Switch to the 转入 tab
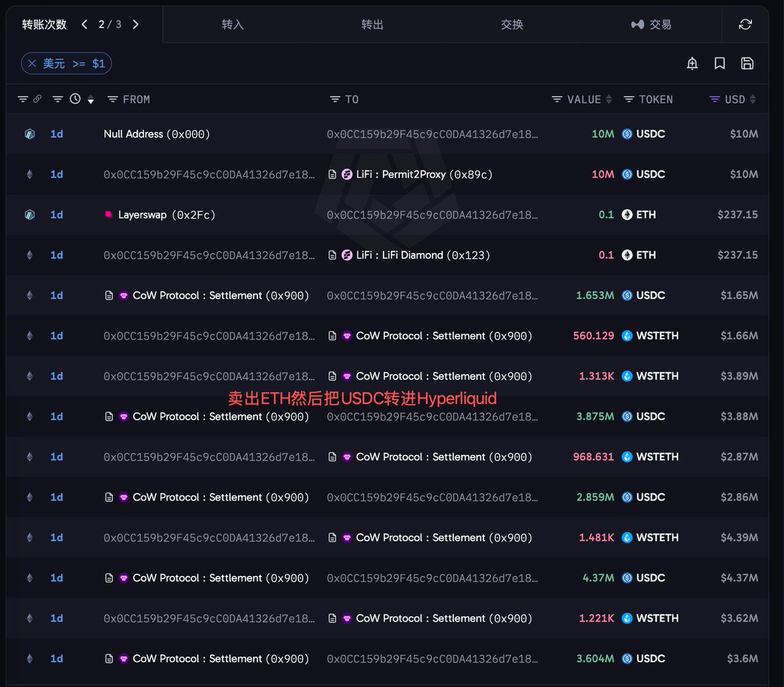 (233, 25)
